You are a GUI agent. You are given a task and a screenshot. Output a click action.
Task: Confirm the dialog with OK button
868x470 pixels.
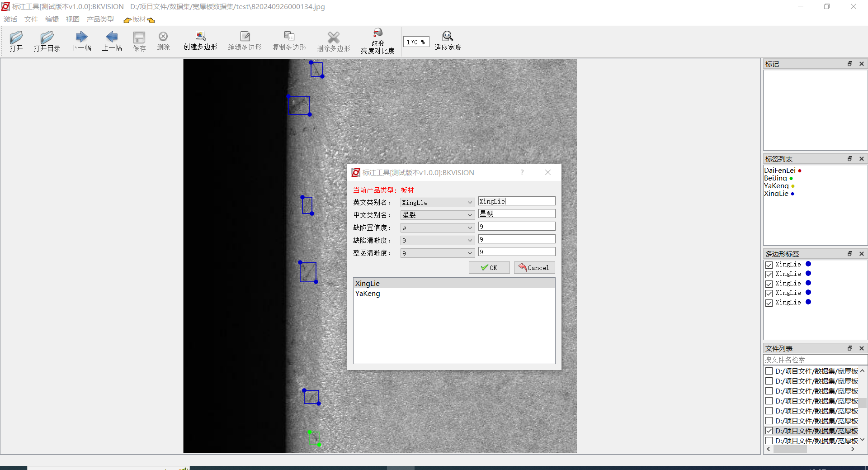(x=489, y=268)
